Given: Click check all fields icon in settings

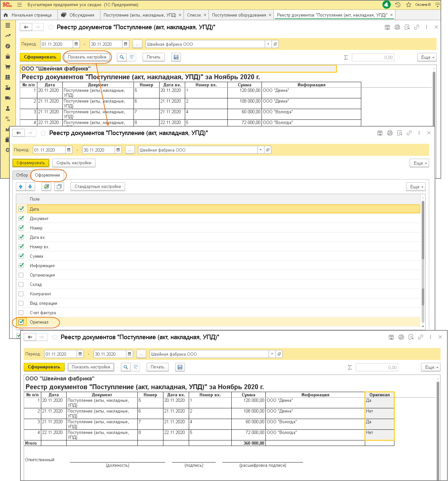Looking at the screenshot, I should pyautogui.click(x=46, y=187).
